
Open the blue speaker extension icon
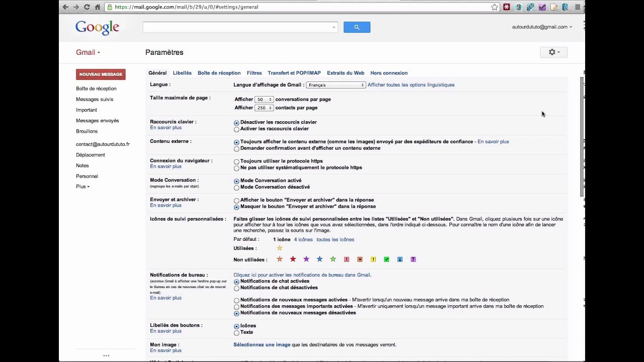(x=565, y=7)
